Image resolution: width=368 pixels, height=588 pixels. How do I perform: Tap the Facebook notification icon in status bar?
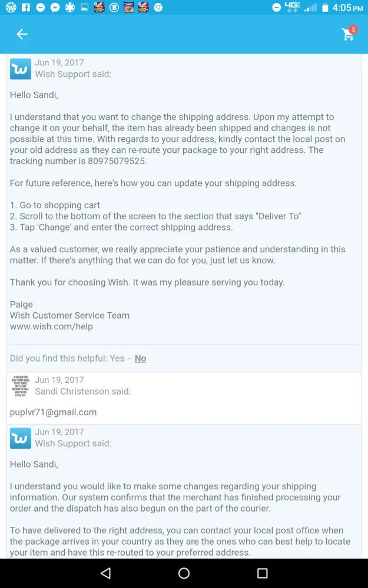(25, 8)
